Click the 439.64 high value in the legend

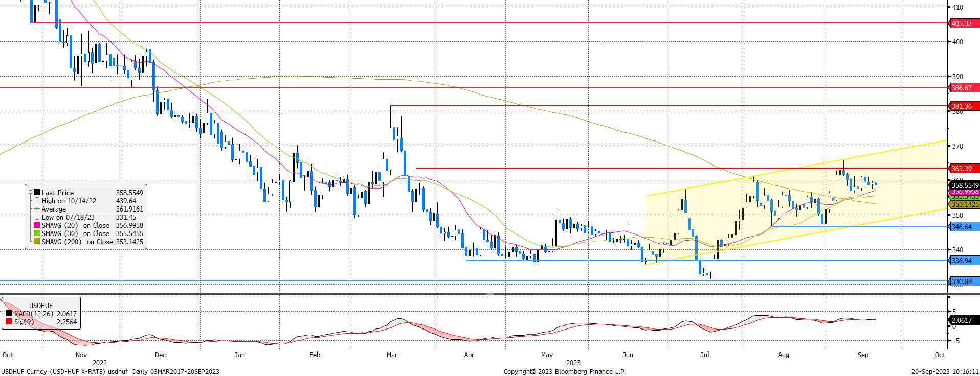click(x=126, y=201)
